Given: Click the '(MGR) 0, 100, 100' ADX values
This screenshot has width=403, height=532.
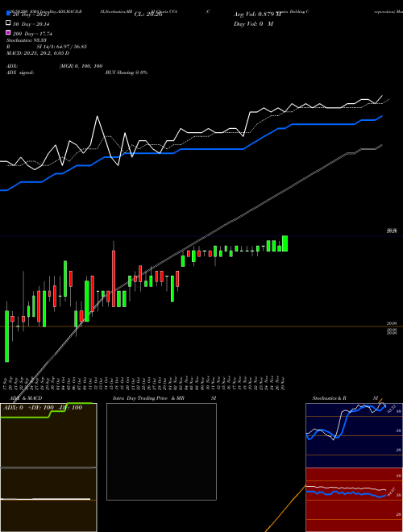Looking at the screenshot, I should (x=81, y=66).
